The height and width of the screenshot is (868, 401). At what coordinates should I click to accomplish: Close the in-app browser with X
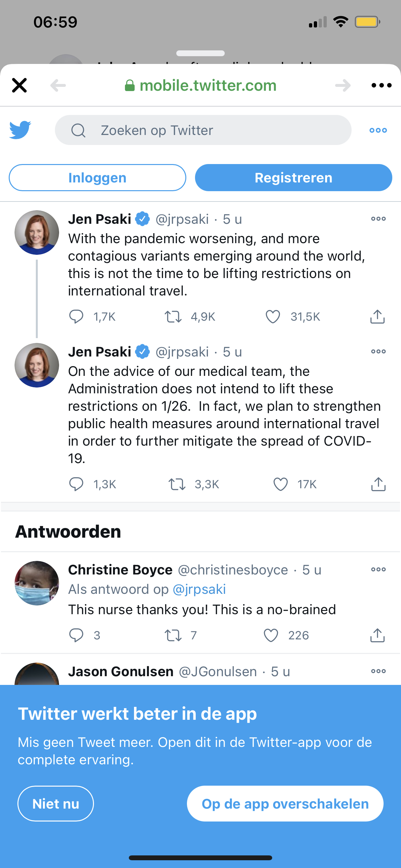[x=19, y=85]
